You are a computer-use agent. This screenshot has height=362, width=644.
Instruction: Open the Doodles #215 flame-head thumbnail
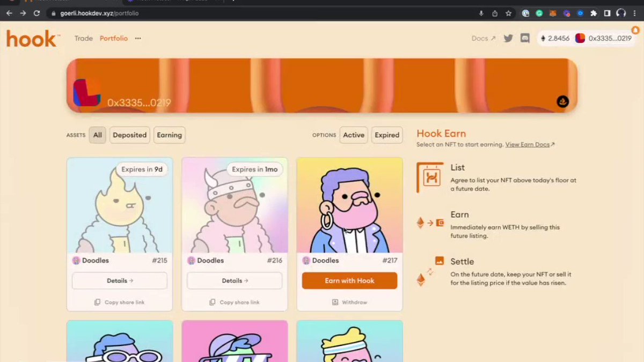pyautogui.click(x=120, y=205)
